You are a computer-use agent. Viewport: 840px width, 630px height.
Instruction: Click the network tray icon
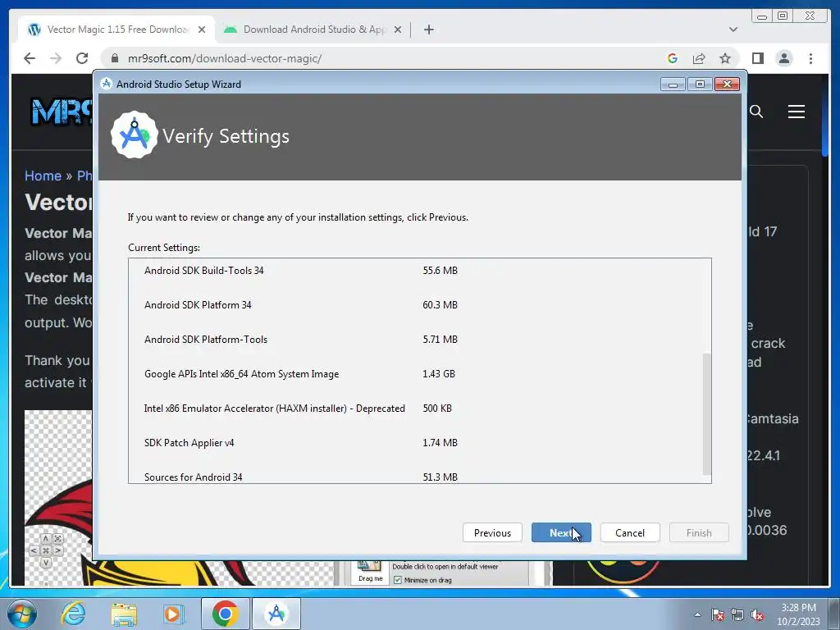737,614
